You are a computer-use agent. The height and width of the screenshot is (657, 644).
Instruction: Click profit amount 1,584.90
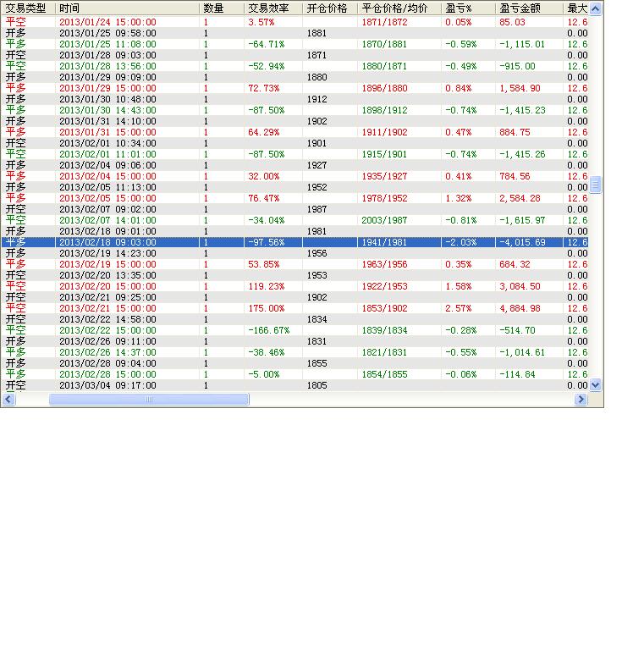click(520, 88)
